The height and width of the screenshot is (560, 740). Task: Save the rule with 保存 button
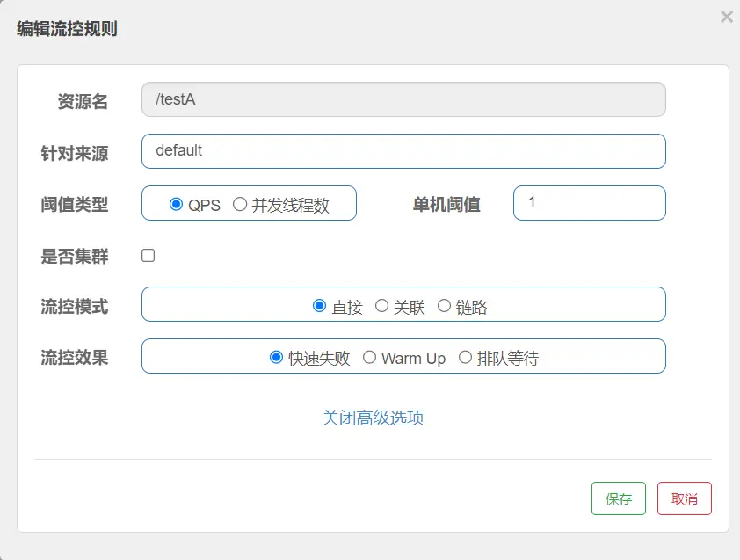(618, 498)
